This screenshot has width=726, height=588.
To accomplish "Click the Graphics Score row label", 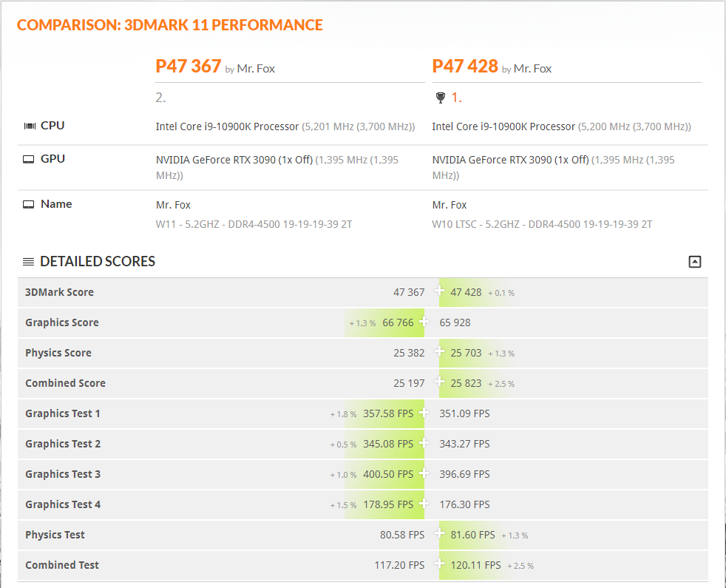I will point(62,322).
